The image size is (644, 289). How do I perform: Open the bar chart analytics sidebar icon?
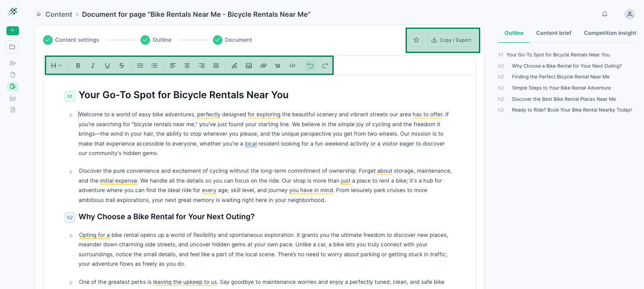pyautogui.click(x=13, y=98)
